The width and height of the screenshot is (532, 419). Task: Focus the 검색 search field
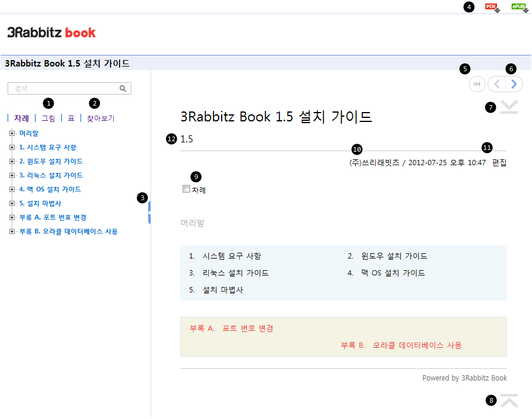pos(69,89)
